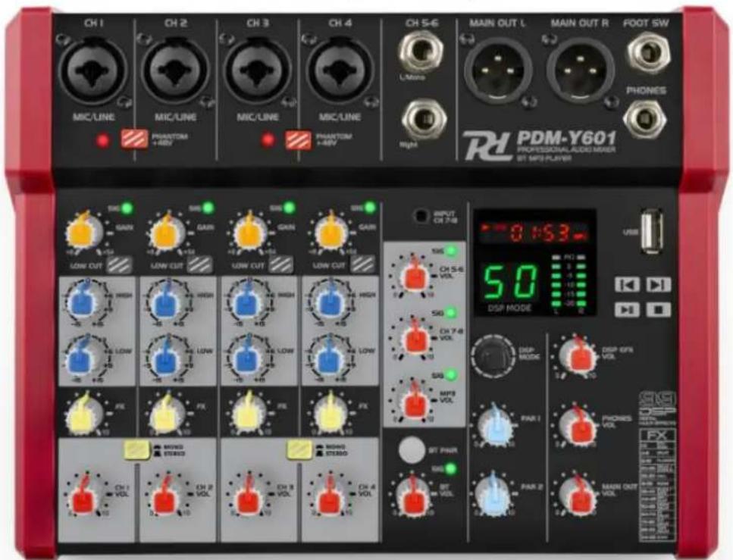Click the CH 2 VOL red knob

pos(168,497)
